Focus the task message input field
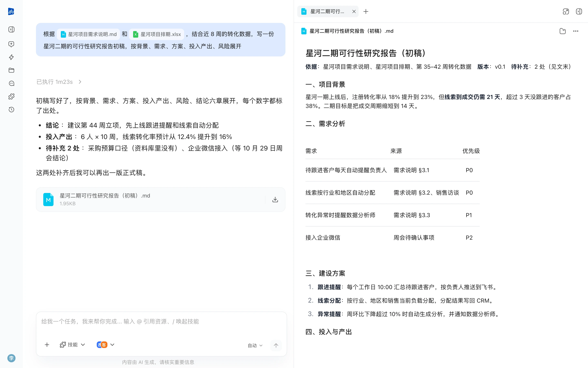Viewport: 588px width, 368px height. tap(161, 322)
